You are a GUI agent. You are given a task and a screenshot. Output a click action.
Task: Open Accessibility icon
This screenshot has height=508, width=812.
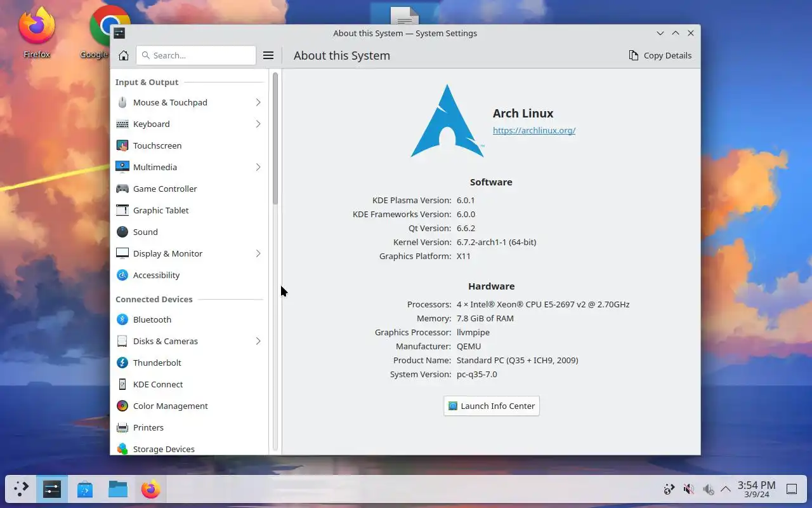tap(122, 275)
